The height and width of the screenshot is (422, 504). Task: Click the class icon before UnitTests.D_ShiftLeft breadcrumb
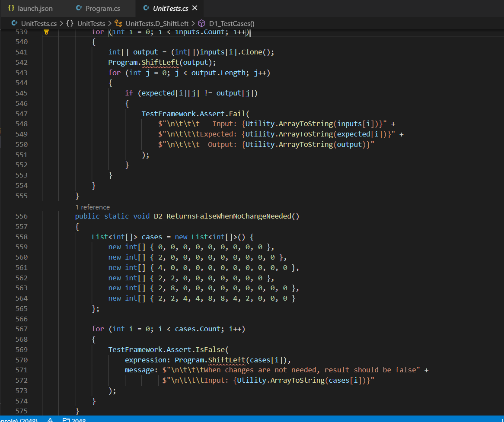(x=118, y=23)
